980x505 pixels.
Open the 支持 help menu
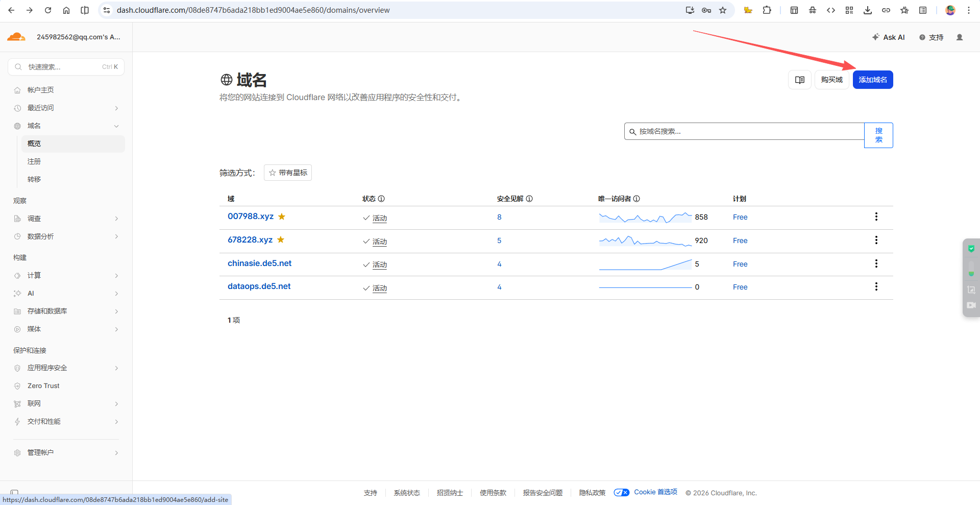[x=932, y=37]
